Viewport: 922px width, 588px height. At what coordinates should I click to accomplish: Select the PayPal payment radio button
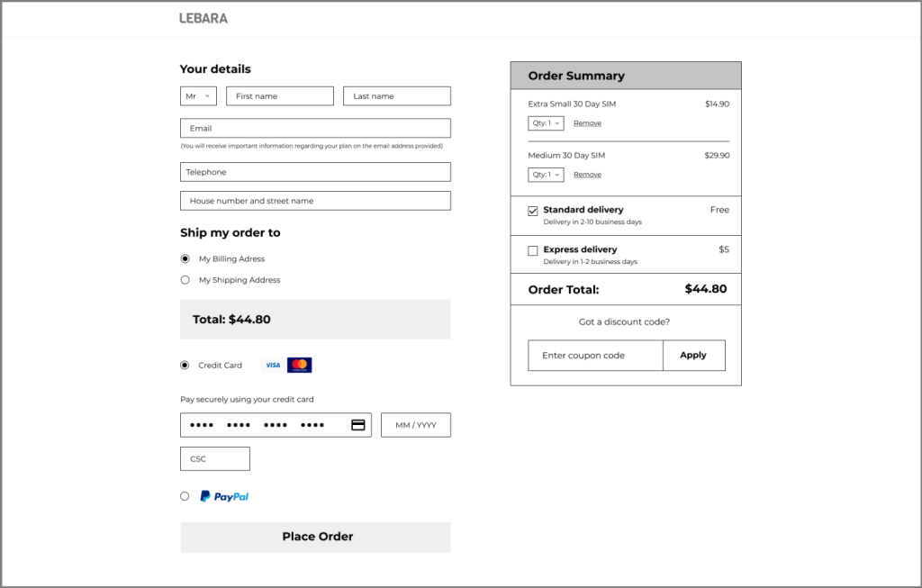[x=185, y=496]
